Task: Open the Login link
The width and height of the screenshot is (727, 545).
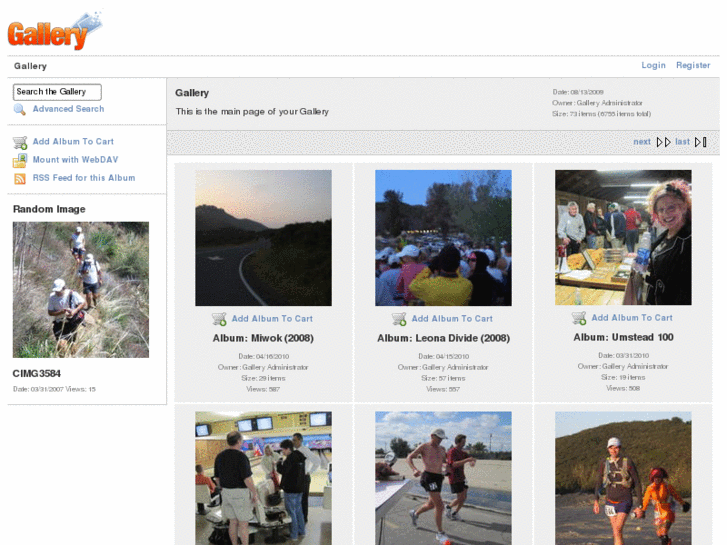Action: 653,65
